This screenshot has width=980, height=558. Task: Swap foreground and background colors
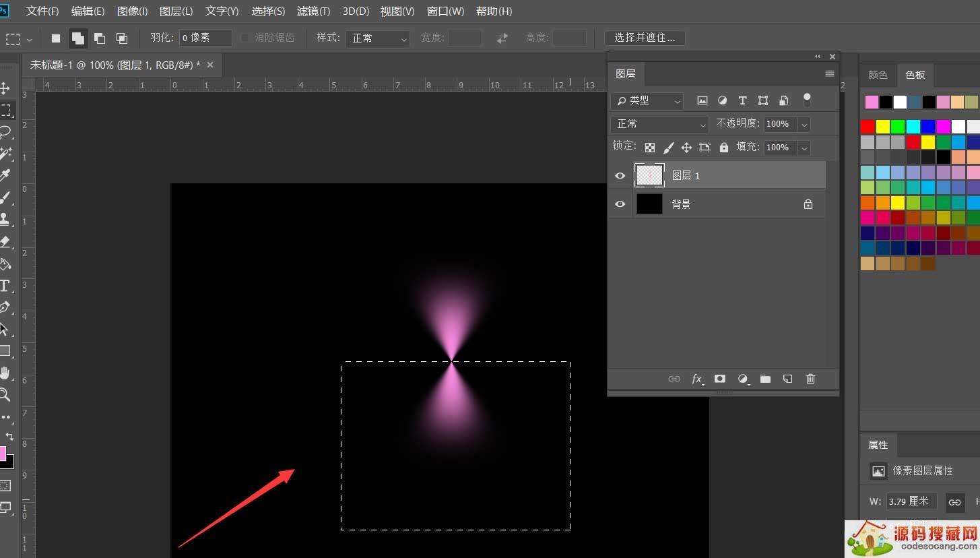[9, 436]
